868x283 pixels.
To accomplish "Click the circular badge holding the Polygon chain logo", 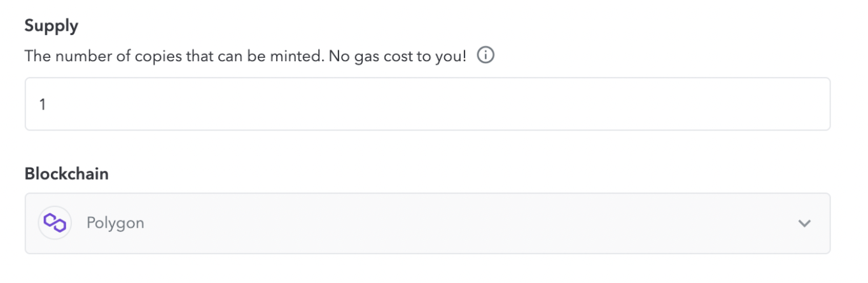I will tap(55, 223).
